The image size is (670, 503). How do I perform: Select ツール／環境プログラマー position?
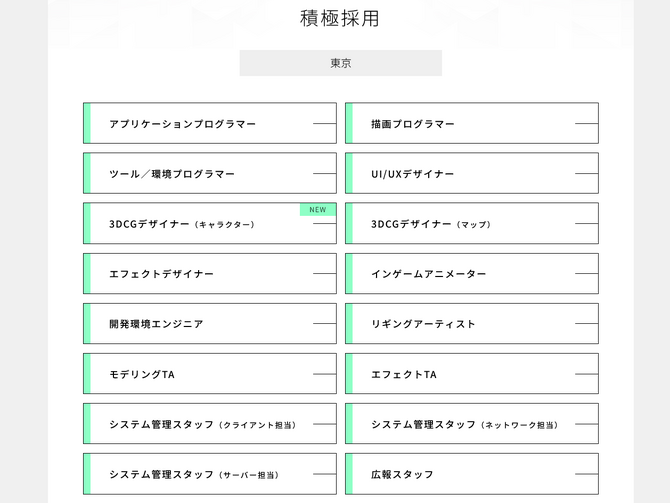[209, 174]
